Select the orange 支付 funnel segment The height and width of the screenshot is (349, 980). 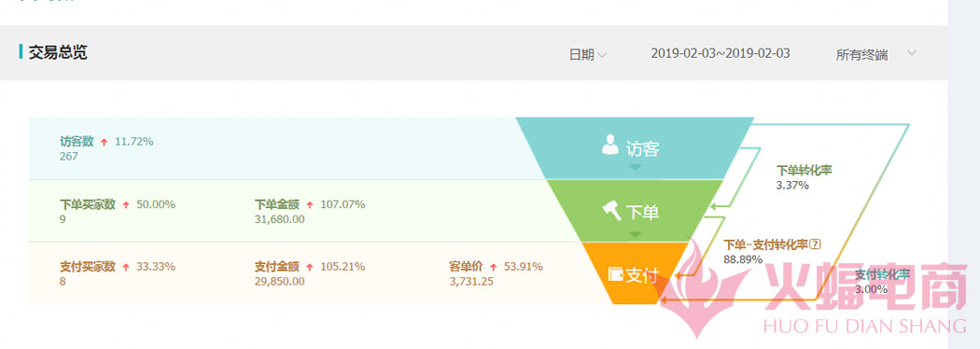[x=635, y=272]
